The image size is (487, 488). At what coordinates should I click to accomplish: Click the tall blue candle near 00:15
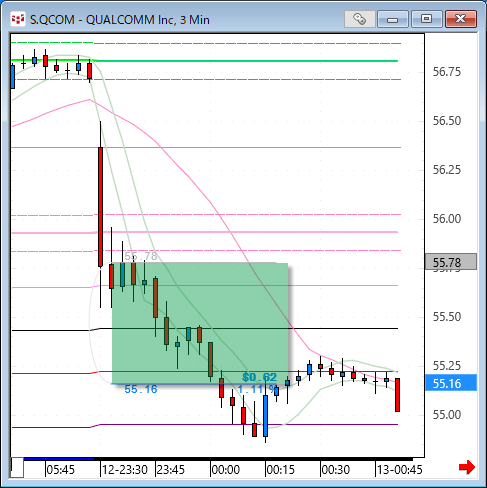265,416
